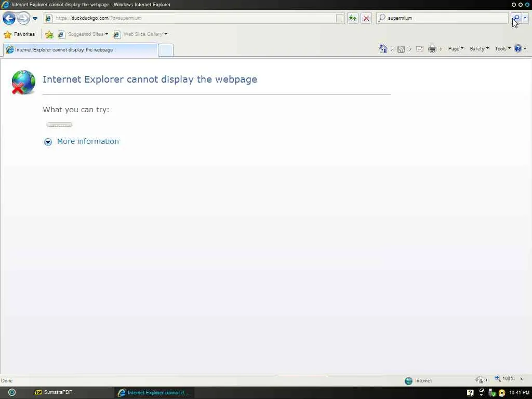Open Suggested Sites in favorites bar

pos(81,34)
